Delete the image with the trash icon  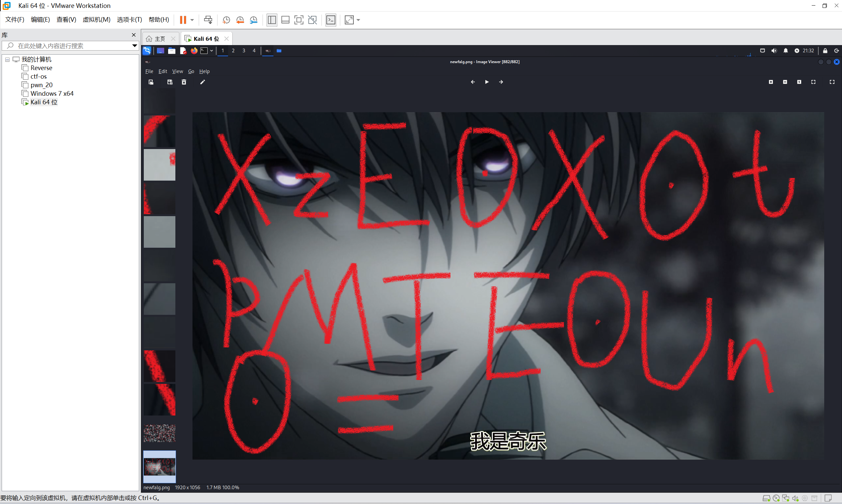tap(184, 82)
